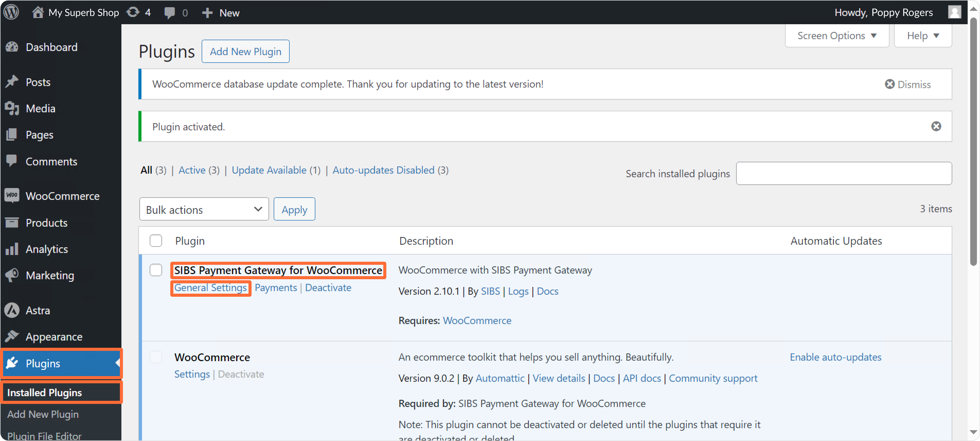This screenshot has width=980, height=441.
Task: Expand the Screen Options panel
Action: pyautogui.click(x=836, y=35)
